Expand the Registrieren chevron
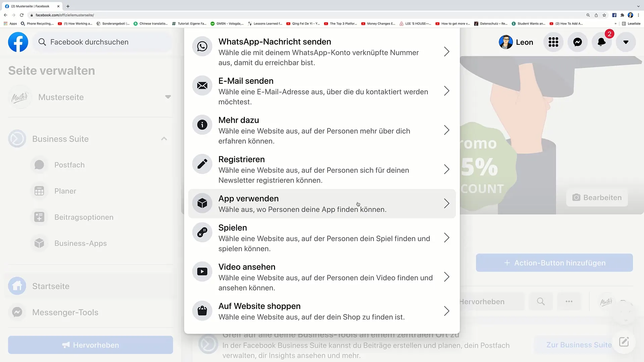Screen dimensions: 644x362 (x=446, y=169)
